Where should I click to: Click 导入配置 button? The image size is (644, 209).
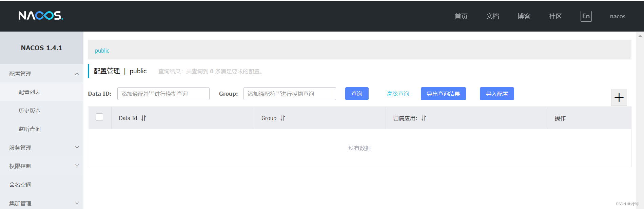pos(497,94)
